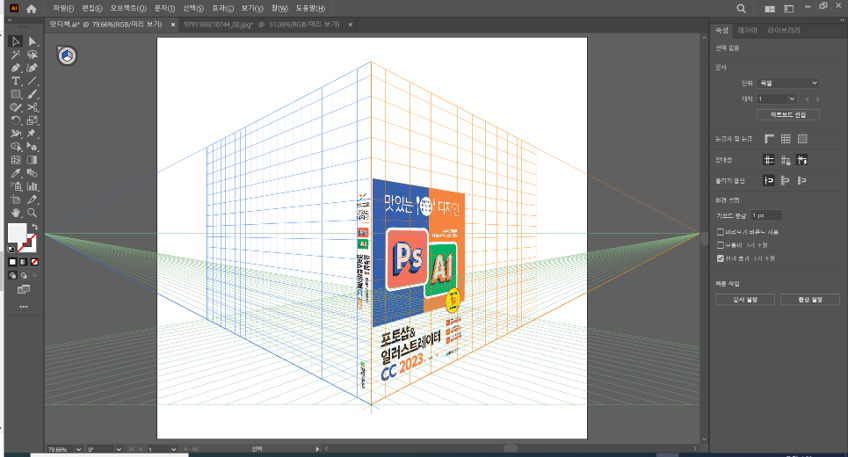848x457 pixels.
Task: Open the 보기(V) menu
Action: (252, 8)
